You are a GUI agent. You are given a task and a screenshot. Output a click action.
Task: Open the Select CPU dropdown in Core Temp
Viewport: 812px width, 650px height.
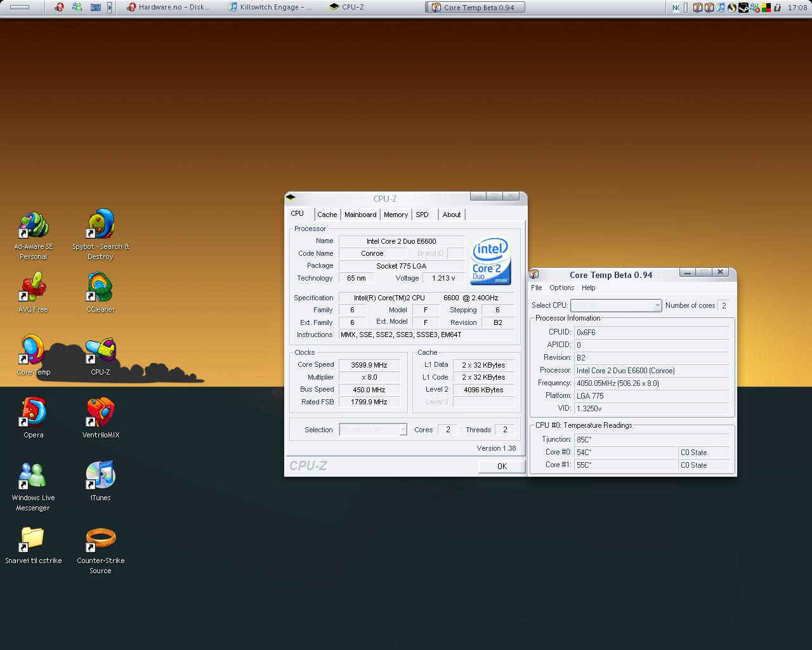tap(616, 305)
